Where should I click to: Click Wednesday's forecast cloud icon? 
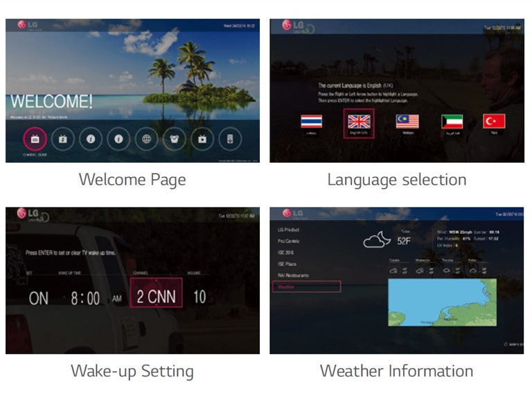[420, 271]
